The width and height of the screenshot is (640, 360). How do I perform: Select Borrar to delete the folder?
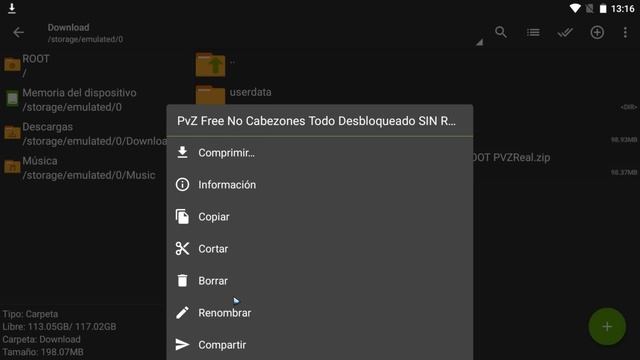coord(320,281)
